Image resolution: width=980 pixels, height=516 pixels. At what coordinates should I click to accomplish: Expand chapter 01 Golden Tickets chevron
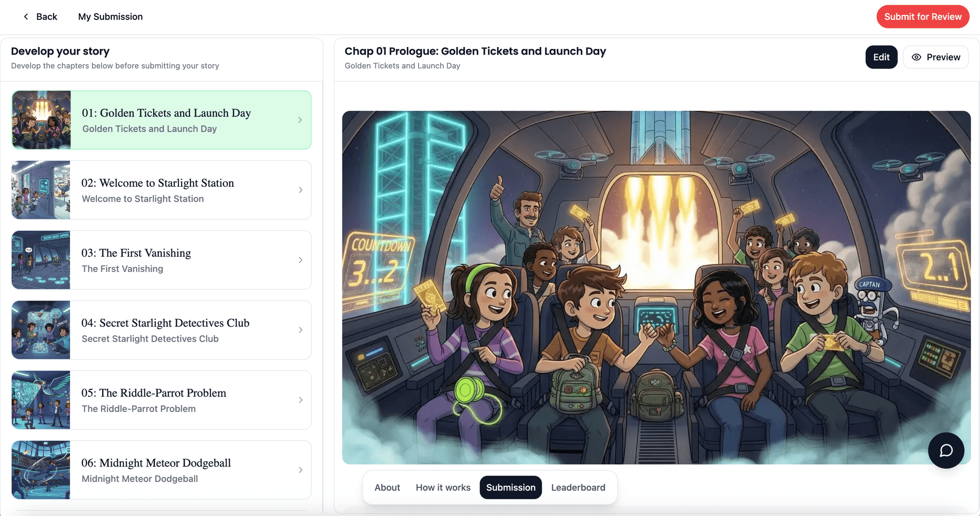point(300,120)
